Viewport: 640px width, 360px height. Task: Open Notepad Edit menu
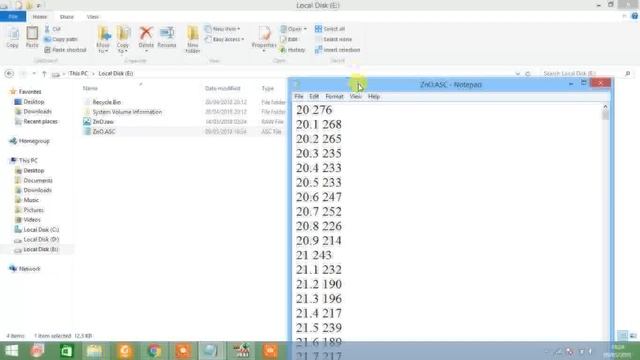314,96
